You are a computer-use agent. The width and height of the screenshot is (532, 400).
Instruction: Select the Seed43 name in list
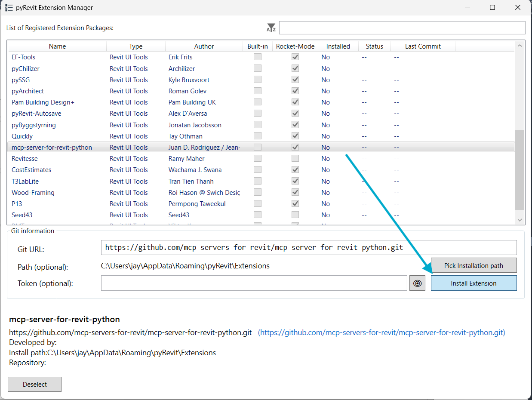[22, 215]
